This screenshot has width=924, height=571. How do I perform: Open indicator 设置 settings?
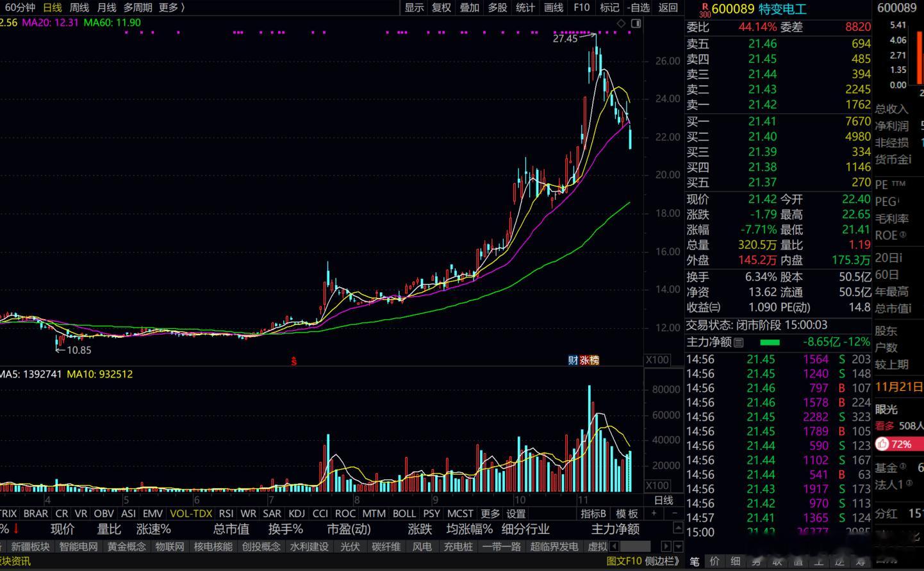tap(516, 513)
